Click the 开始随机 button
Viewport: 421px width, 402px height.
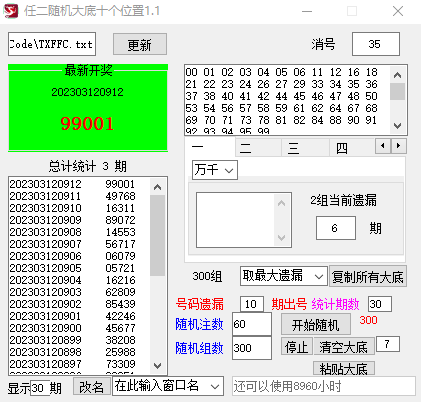[x=316, y=324]
